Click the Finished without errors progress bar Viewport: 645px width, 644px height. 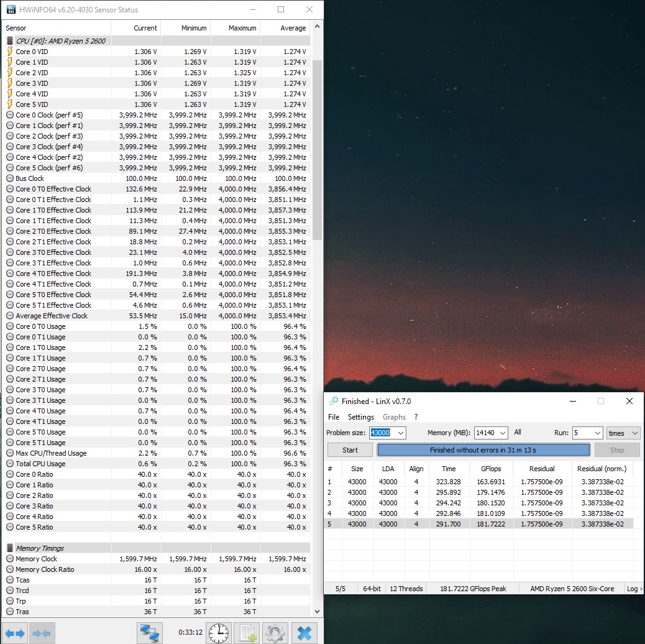pos(483,450)
